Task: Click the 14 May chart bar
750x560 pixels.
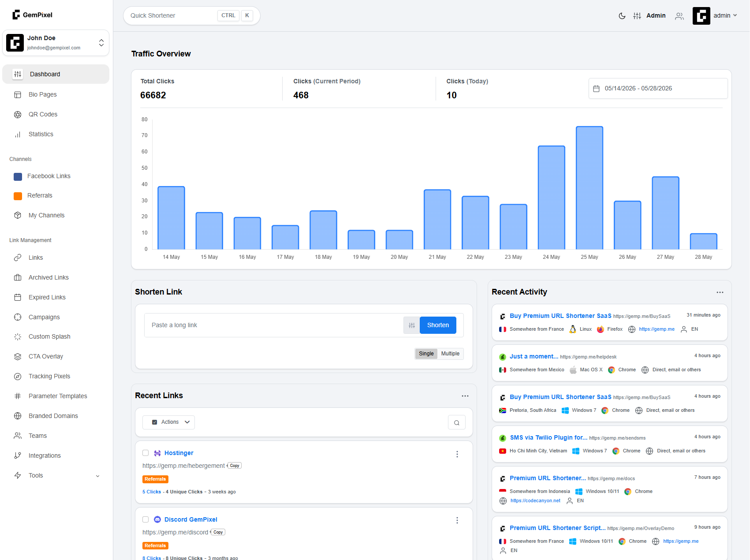Action: point(171,218)
